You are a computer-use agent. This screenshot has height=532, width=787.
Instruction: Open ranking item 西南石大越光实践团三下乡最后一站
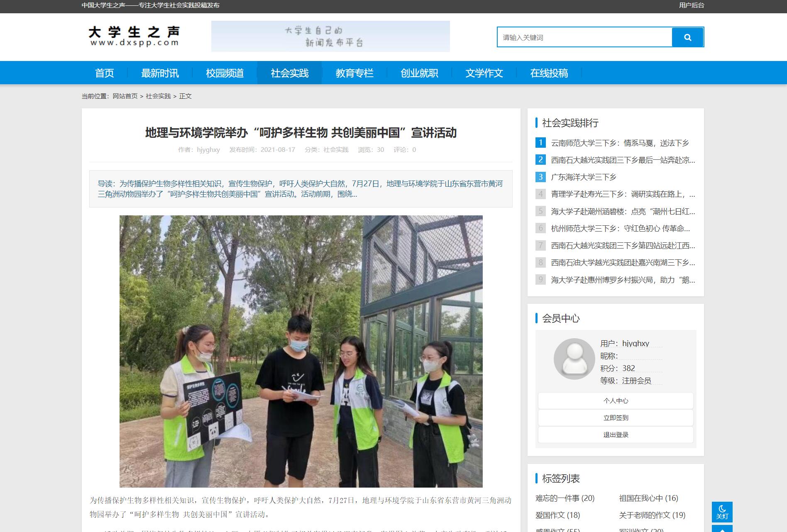coord(623,160)
